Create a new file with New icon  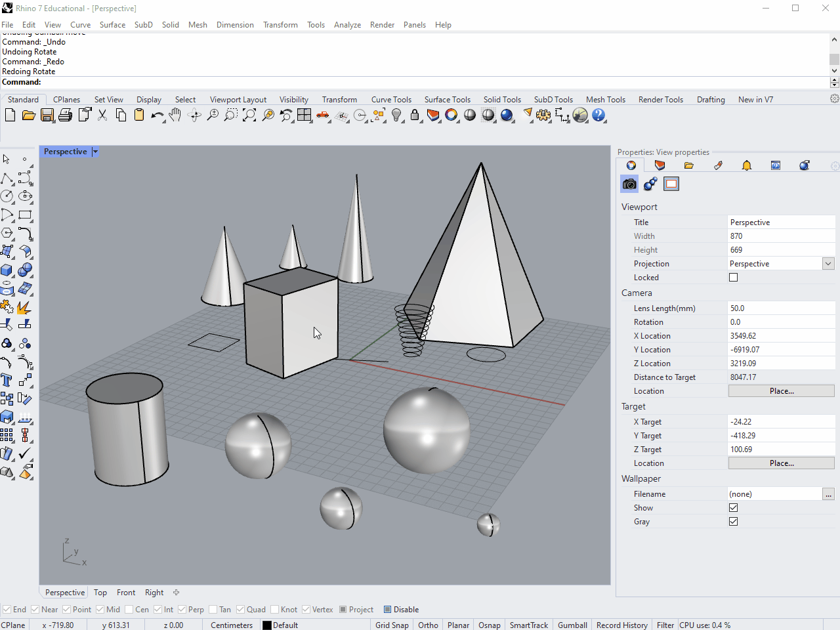point(10,115)
